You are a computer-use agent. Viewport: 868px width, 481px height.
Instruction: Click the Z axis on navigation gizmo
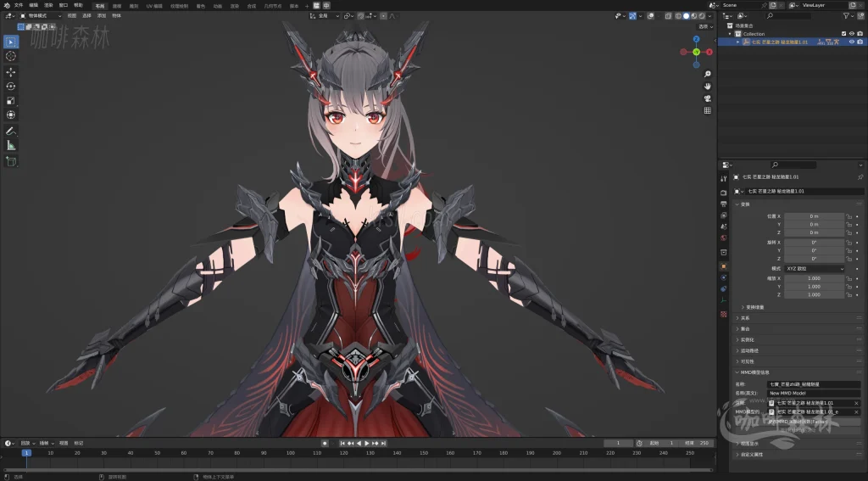point(697,39)
